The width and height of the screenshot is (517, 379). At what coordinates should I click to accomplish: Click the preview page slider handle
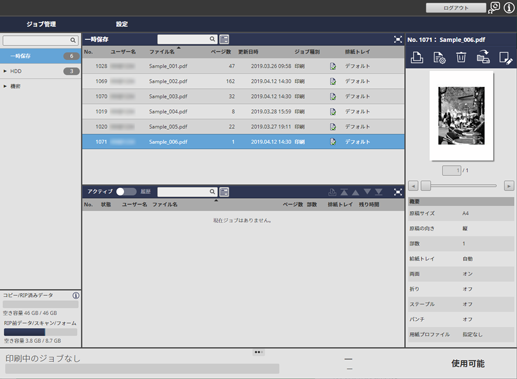click(x=426, y=186)
